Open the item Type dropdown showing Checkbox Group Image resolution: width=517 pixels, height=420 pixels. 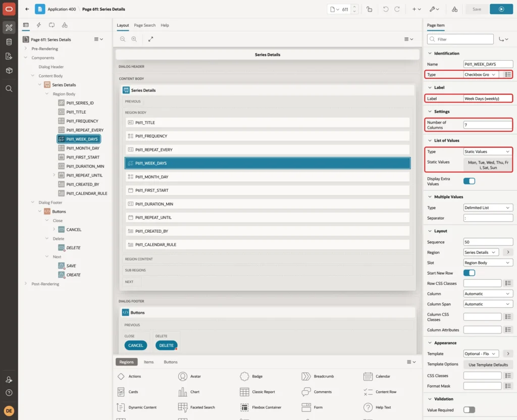tap(481, 75)
